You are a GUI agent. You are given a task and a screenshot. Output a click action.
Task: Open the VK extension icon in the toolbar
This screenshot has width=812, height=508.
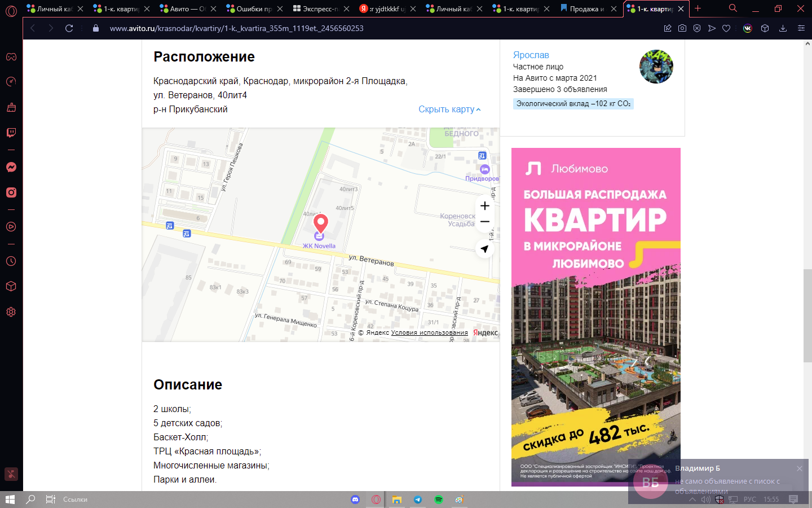point(747,28)
